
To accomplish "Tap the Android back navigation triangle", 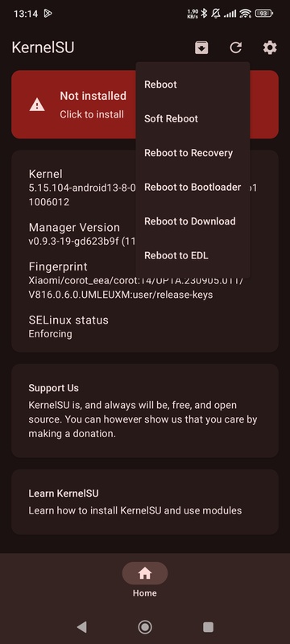I will [x=81, y=627].
